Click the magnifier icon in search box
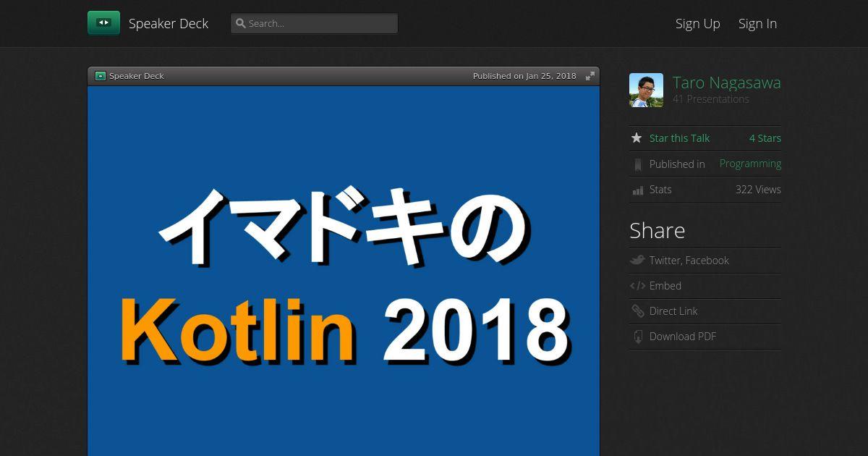This screenshot has width=868, height=456. pyautogui.click(x=241, y=23)
